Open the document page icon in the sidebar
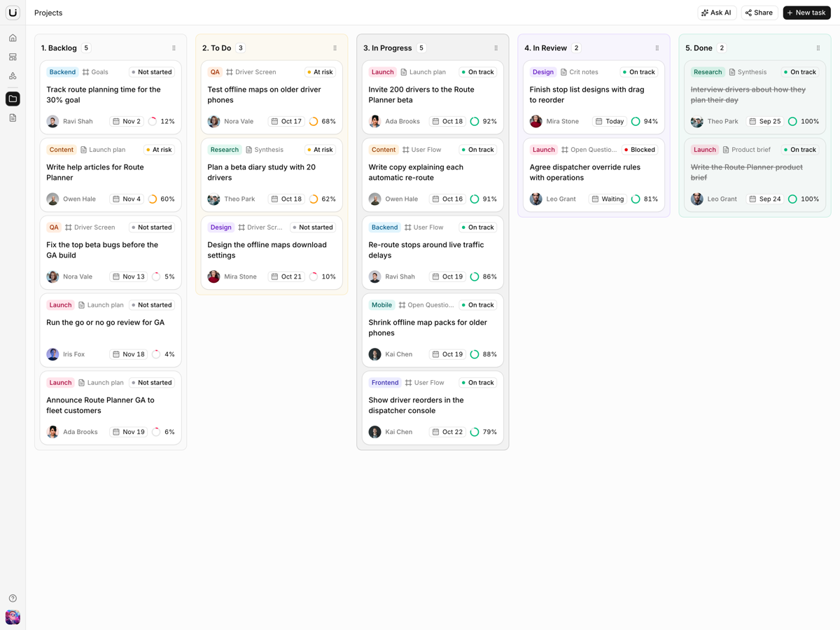 pos(13,118)
